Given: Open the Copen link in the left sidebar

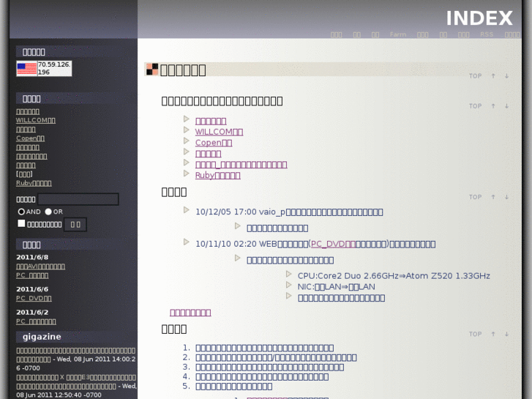Looking at the screenshot, I should click(30, 138).
